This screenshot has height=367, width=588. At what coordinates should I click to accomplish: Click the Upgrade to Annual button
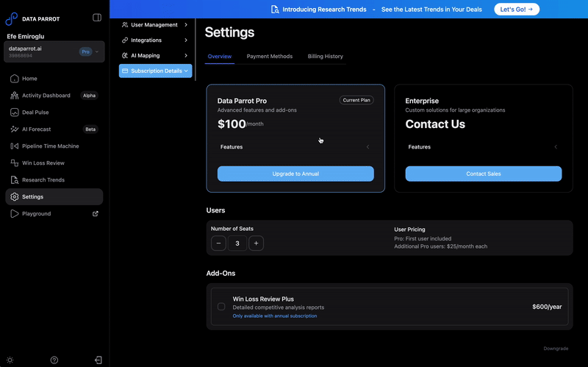pyautogui.click(x=295, y=174)
